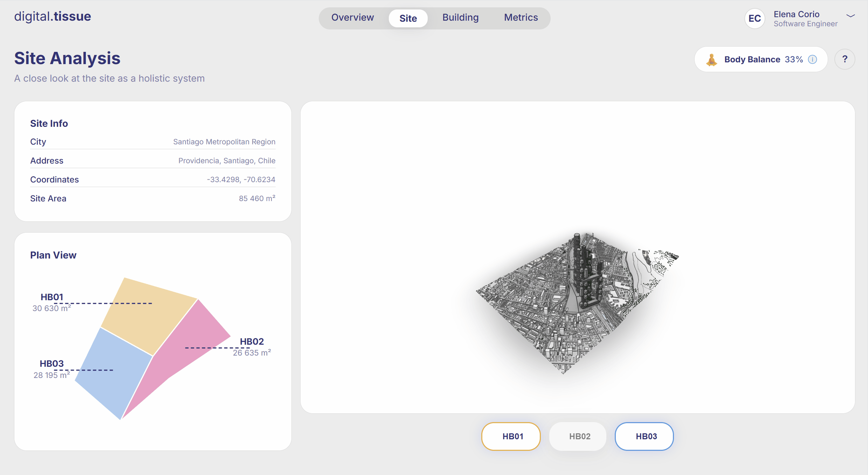Click the Body Balance 33% pill
This screenshot has height=475, width=868.
click(x=761, y=60)
